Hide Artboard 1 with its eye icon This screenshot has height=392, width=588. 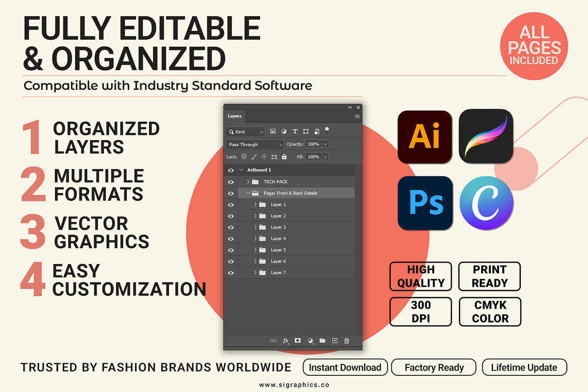(x=231, y=170)
